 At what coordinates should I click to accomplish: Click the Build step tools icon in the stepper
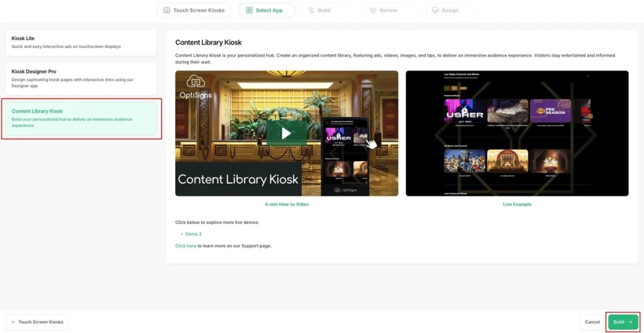tap(311, 10)
